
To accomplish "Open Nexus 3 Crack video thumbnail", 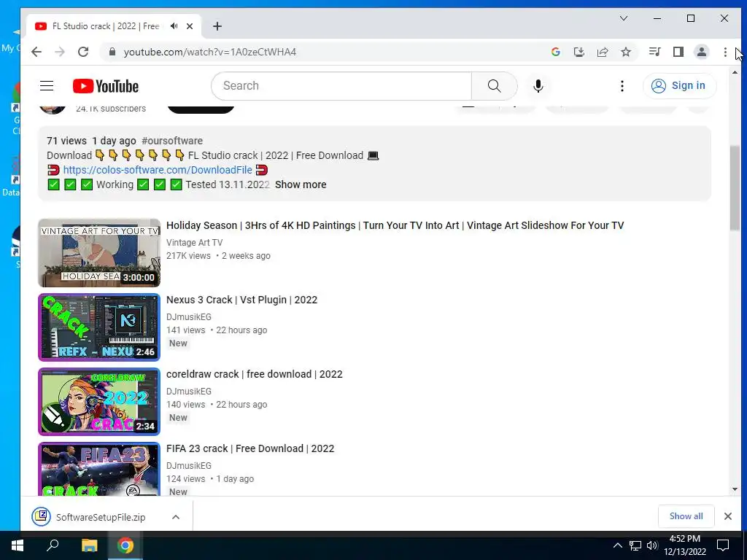I will pyautogui.click(x=99, y=327).
